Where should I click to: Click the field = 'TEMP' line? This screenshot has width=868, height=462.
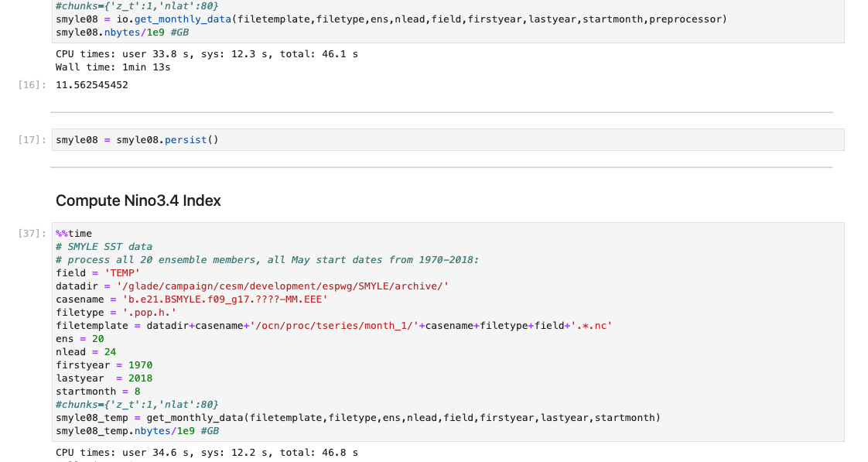98,272
